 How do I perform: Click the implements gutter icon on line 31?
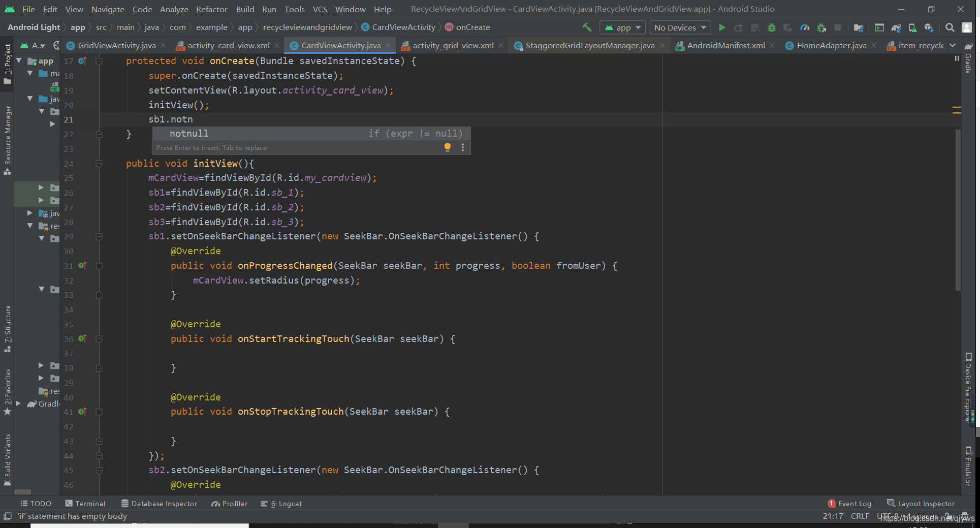pos(82,266)
